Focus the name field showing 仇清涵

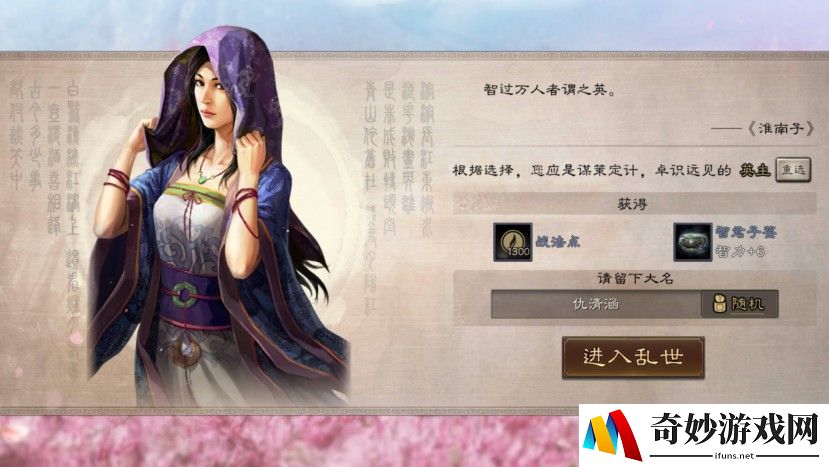click(x=596, y=304)
